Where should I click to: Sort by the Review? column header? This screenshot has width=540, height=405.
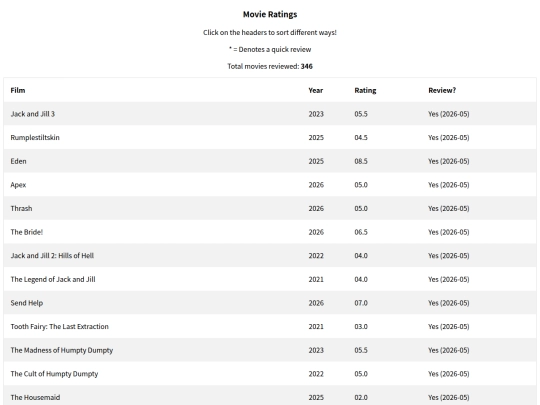pyautogui.click(x=442, y=90)
